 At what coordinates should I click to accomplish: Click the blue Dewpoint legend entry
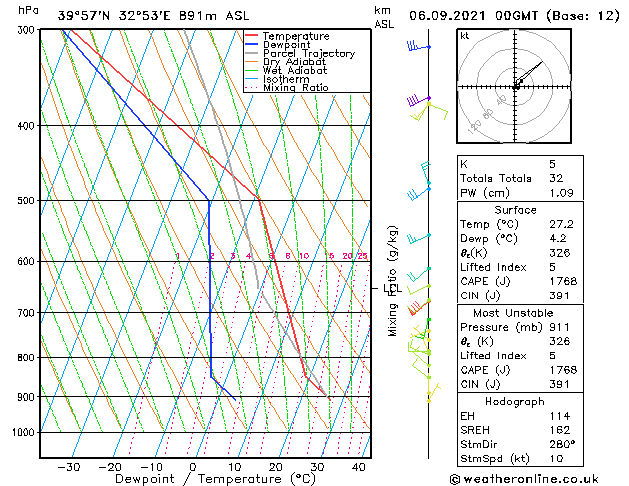[x=296, y=45]
